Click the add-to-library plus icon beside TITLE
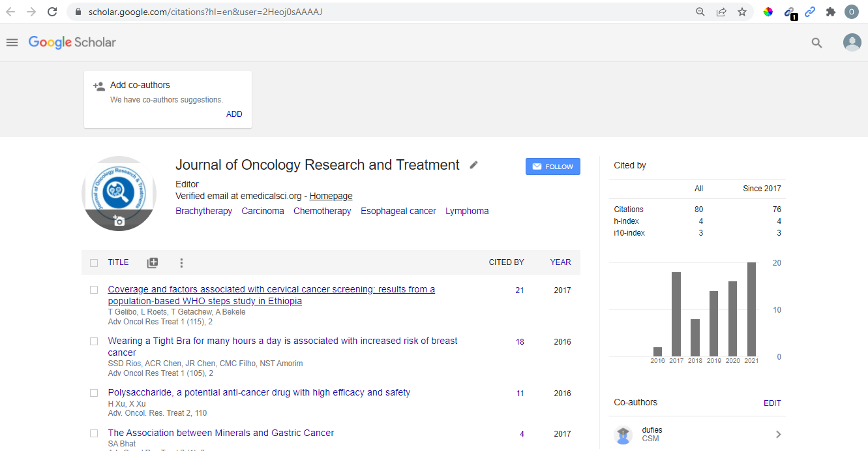This screenshot has height=451, width=868. pos(153,263)
